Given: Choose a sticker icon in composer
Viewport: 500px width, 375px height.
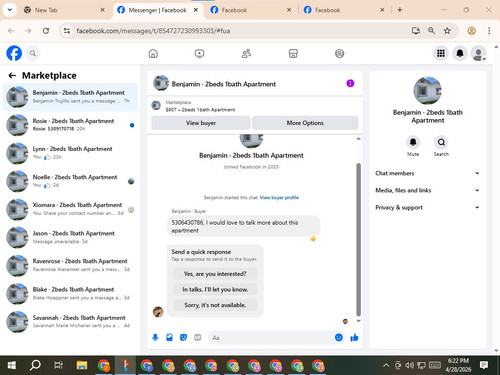Looking at the screenshot, I should (x=183, y=338).
